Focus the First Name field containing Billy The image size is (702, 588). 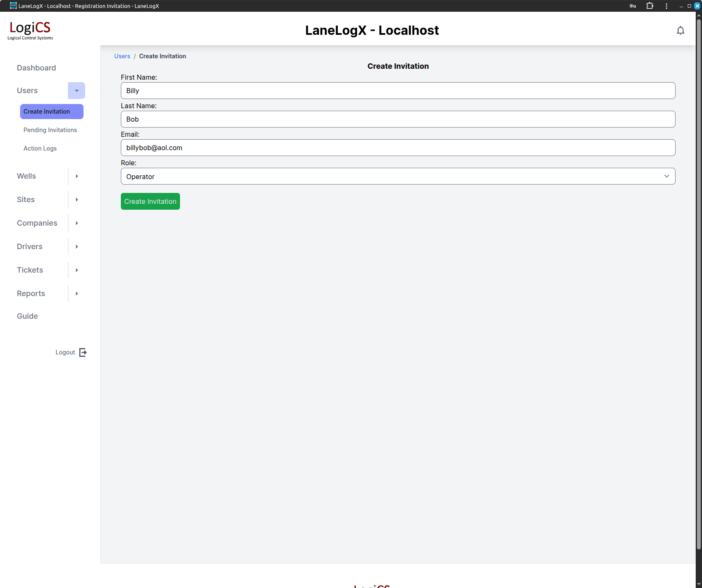coord(398,91)
